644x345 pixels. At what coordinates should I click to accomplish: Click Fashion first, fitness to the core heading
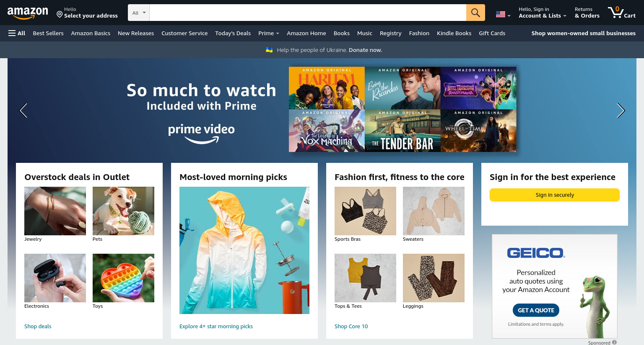(399, 177)
